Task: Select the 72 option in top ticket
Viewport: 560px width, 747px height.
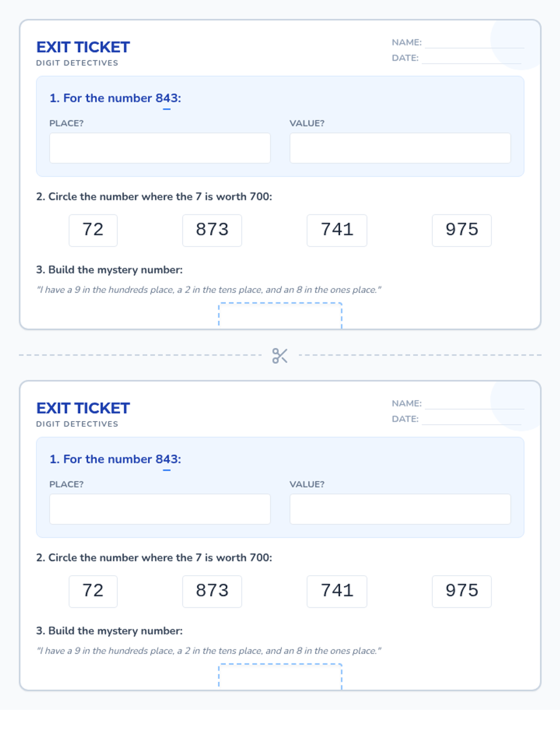Action: coord(93,230)
